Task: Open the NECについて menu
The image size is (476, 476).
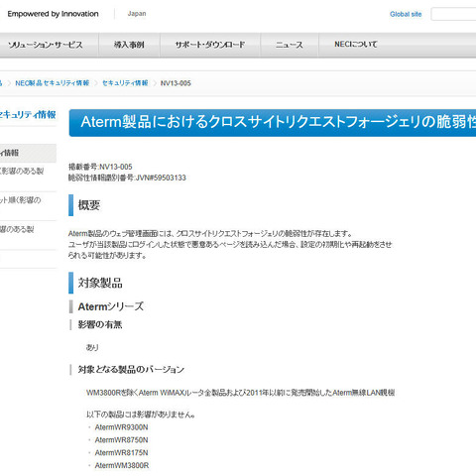Action: (x=356, y=45)
